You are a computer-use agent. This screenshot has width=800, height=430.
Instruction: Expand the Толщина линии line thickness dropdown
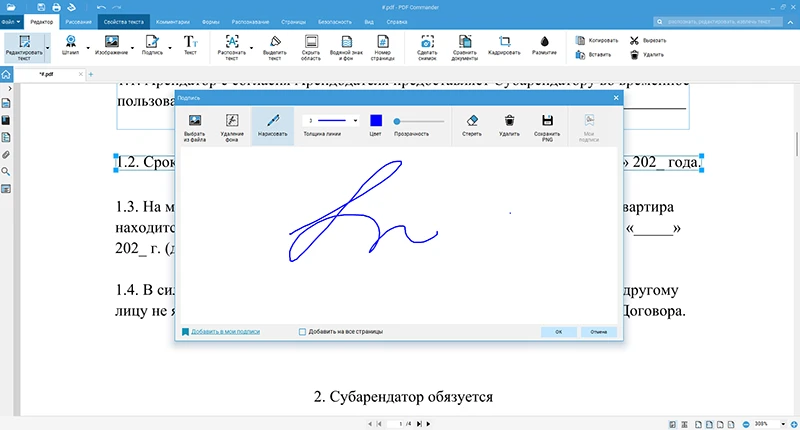(355, 120)
